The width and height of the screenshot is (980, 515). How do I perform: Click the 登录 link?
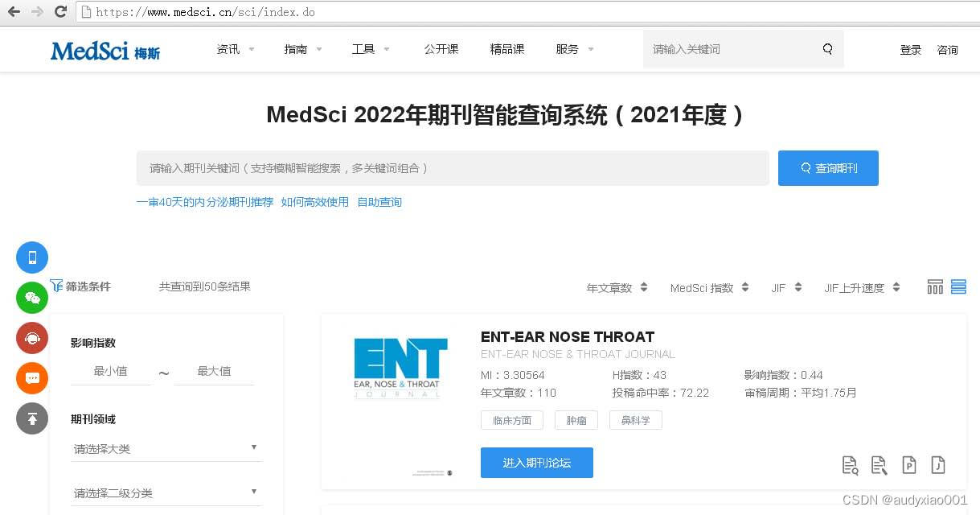(x=911, y=50)
